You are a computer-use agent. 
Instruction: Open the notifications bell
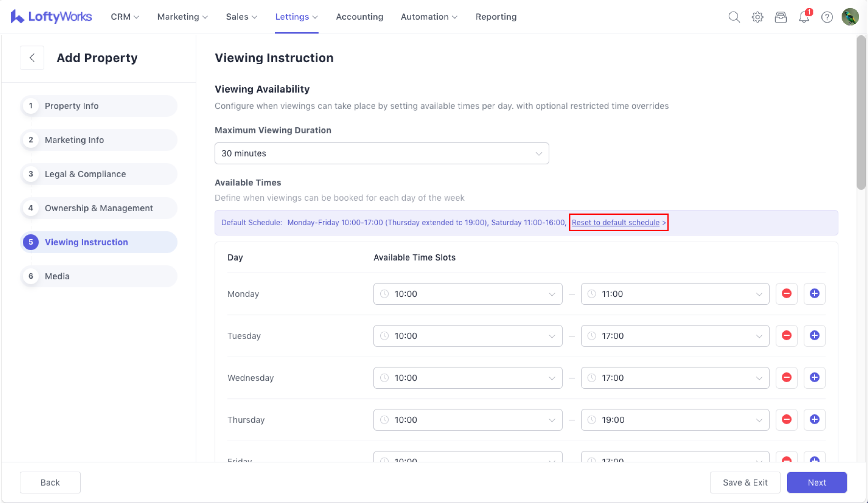[x=804, y=17]
